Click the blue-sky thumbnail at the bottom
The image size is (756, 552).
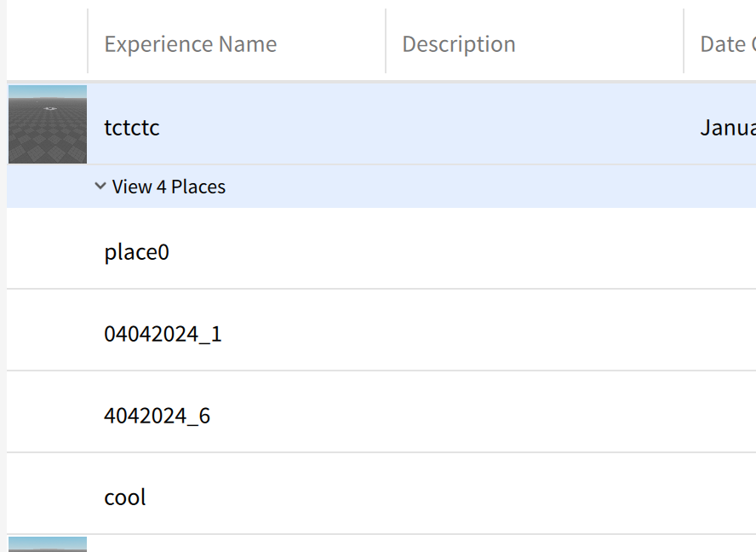pyautogui.click(x=47, y=547)
